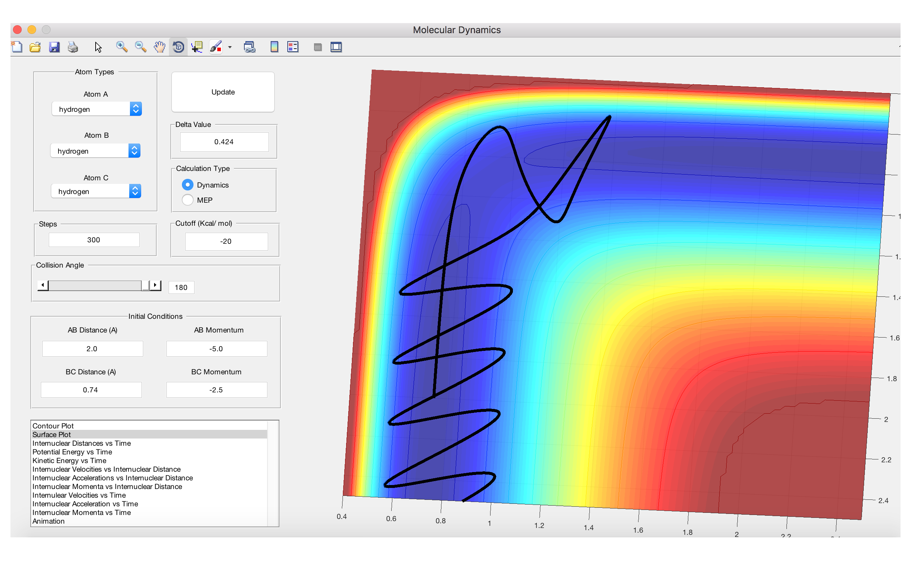Select the MEP calculation type

pyautogui.click(x=187, y=200)
